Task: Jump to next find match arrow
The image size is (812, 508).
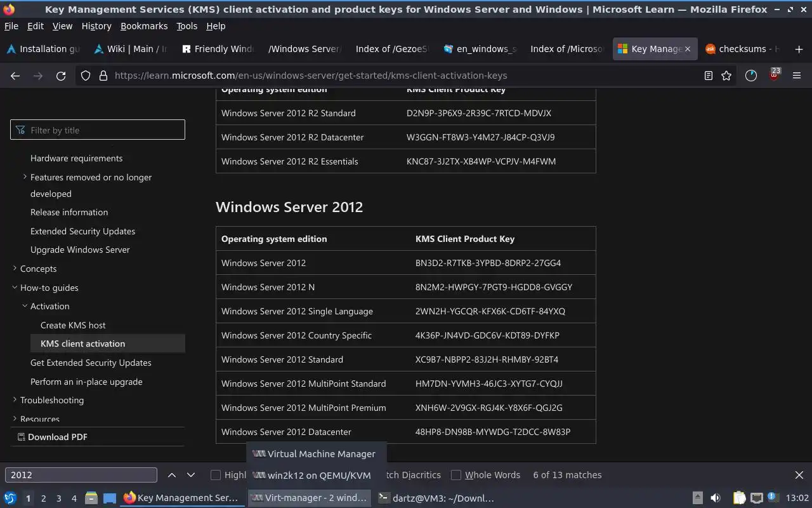Action: (x=190, y=475)
